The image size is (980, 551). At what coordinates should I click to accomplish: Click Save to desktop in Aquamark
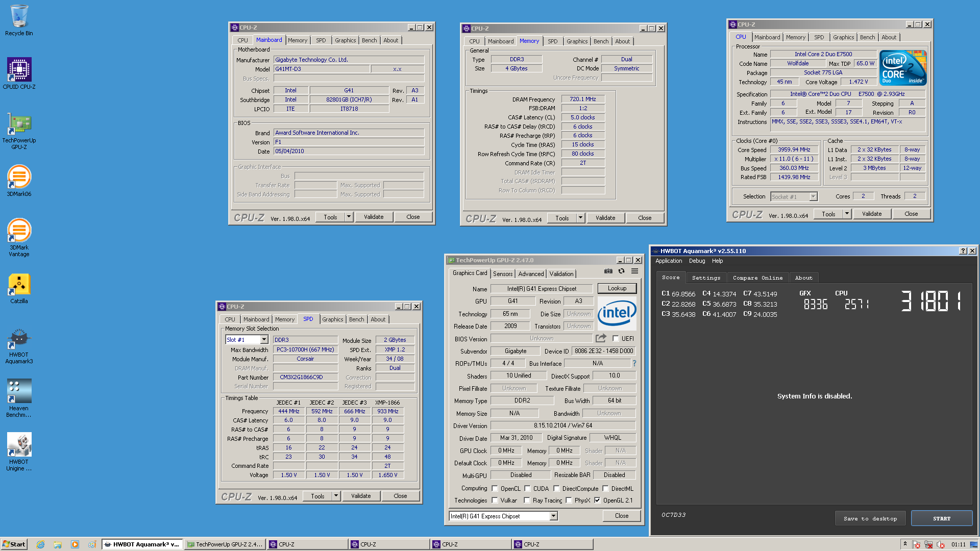870,518
